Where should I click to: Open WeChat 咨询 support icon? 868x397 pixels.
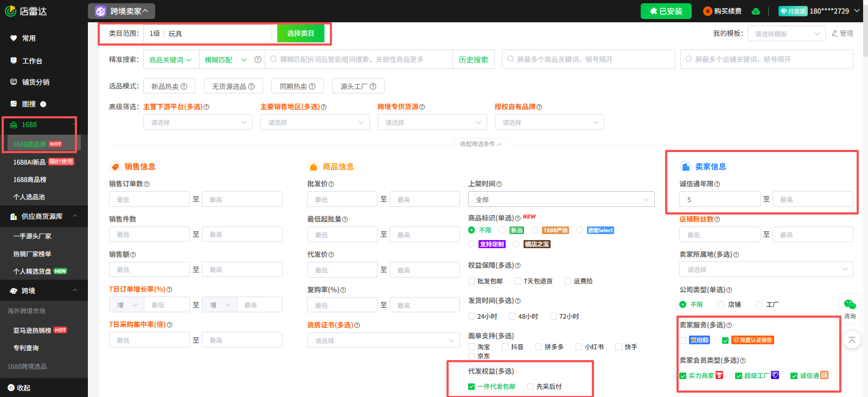pos(850,304)
